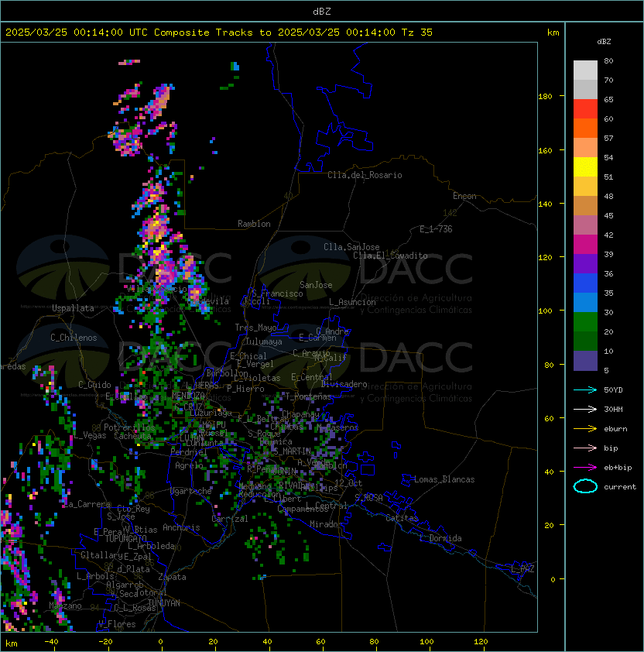Click the 'current' legend label

click(x=620, y=487)
